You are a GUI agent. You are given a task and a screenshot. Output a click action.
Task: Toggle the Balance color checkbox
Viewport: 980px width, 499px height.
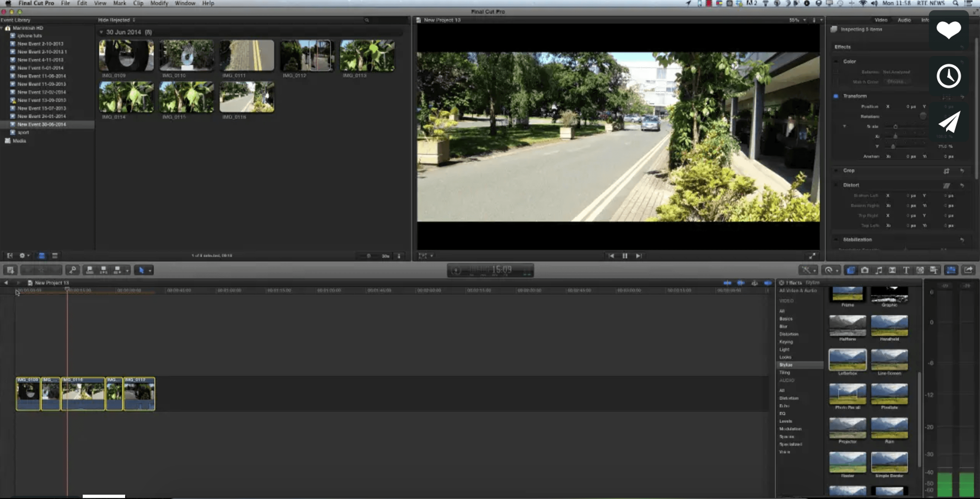pos(836,71)
